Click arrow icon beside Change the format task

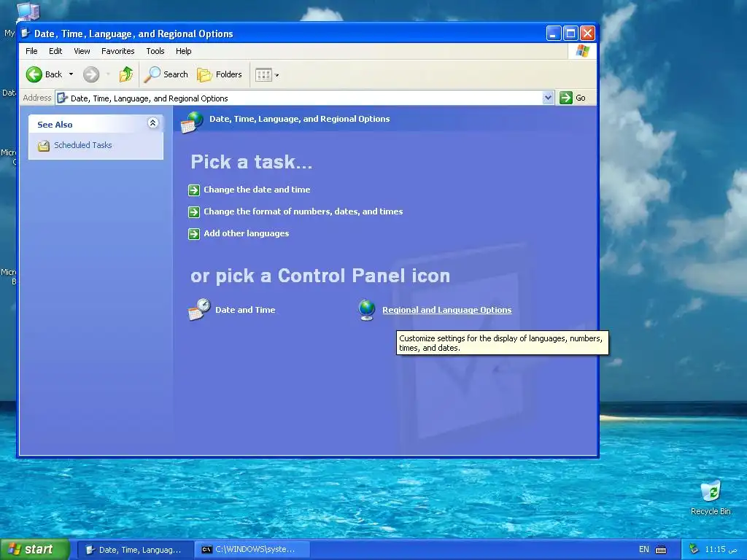click(194, 212)
